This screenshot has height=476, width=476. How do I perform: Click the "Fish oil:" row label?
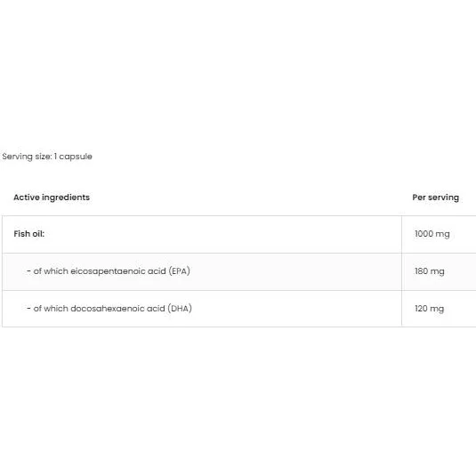coord(29,234)
